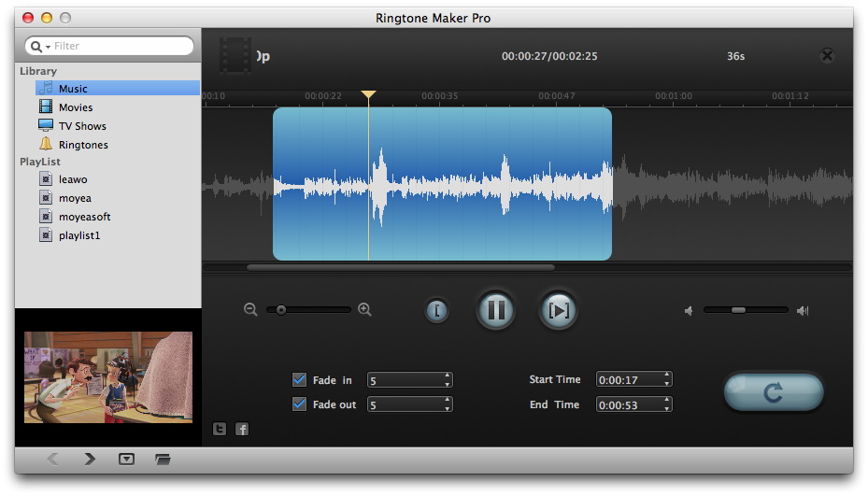Screen dimensions: 868x496
Task: Click the convert ringtone refresh button
Action: point(773,392)
